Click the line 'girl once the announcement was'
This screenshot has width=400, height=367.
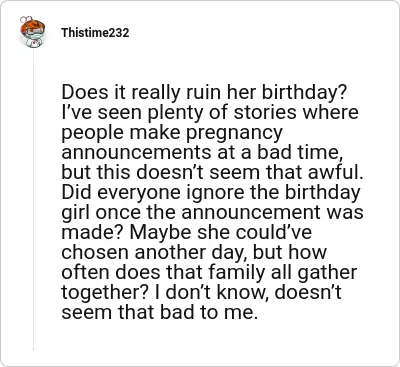click(x=212, y=213)
